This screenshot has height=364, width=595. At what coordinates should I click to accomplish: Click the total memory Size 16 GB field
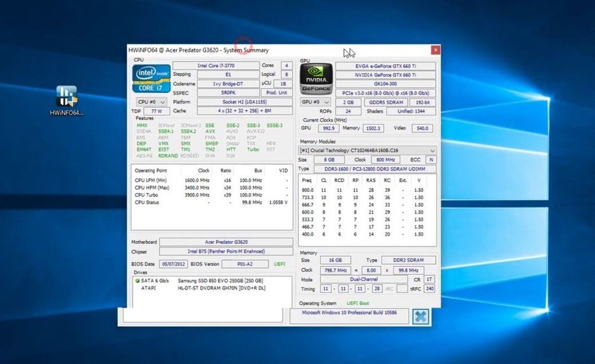coord(335,260)
